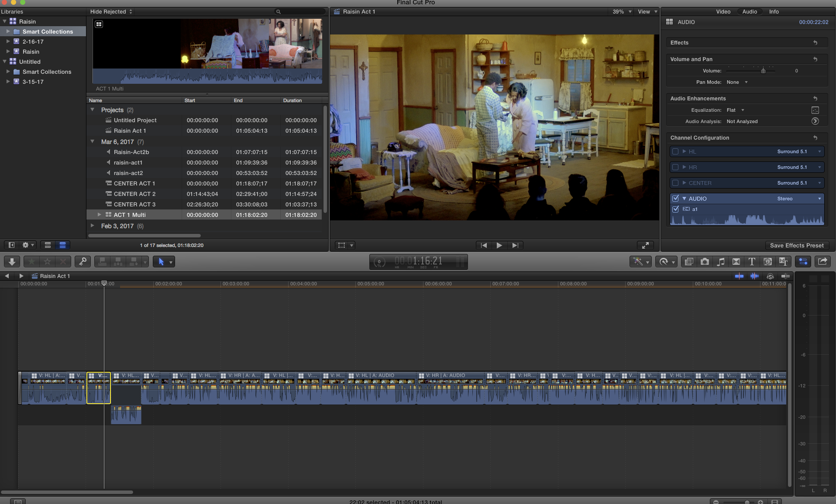The height and width of the screenshot is (504, 836).
Task: Open the AUDIO Stereo channel dropdown
Action: [799, 199]
